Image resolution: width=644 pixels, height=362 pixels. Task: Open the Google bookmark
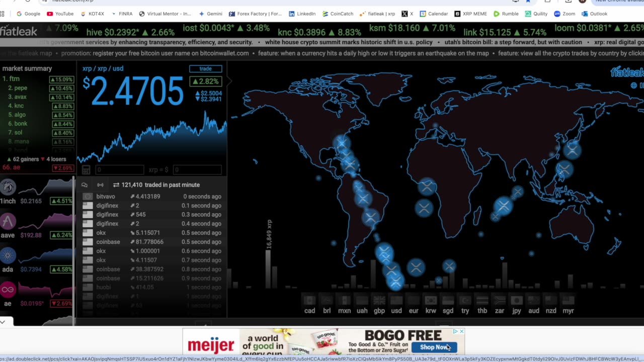(28, 14)
